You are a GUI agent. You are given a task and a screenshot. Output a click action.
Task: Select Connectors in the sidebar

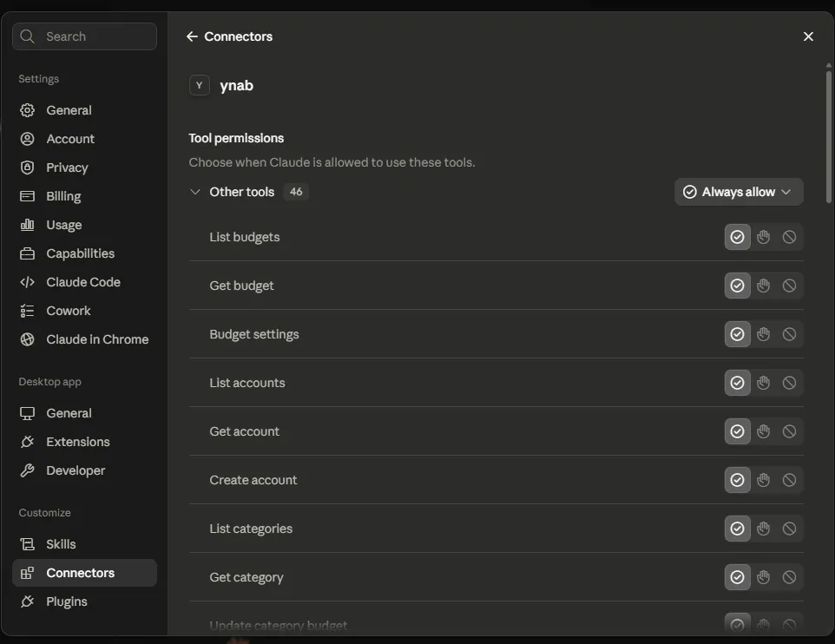pos(84,573)
